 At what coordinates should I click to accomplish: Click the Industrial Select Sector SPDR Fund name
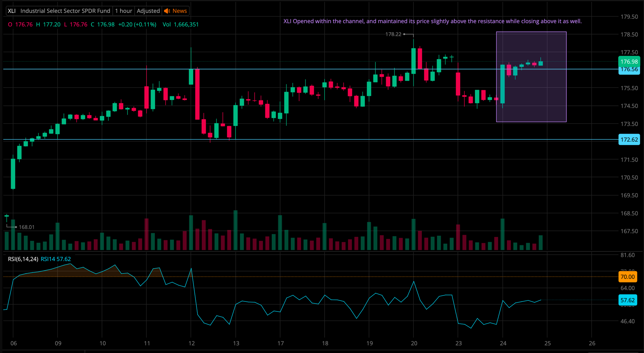[65, 11]
